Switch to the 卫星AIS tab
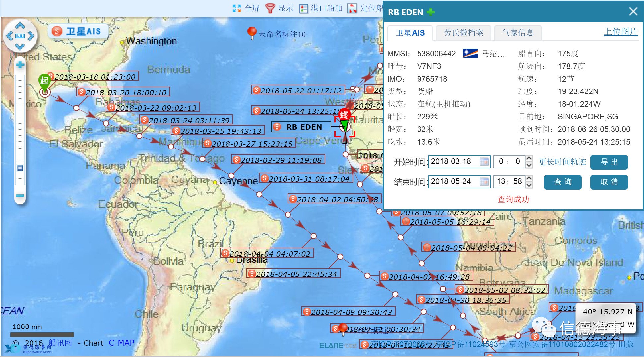644x357 pixels. [410, 33]
